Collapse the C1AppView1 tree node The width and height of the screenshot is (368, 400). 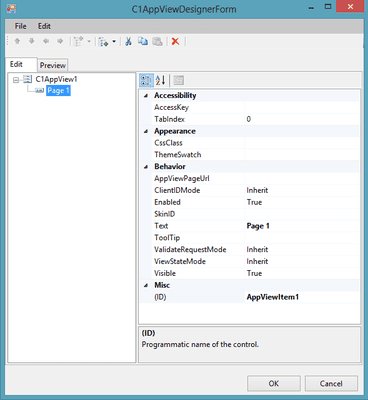(16, 80)
